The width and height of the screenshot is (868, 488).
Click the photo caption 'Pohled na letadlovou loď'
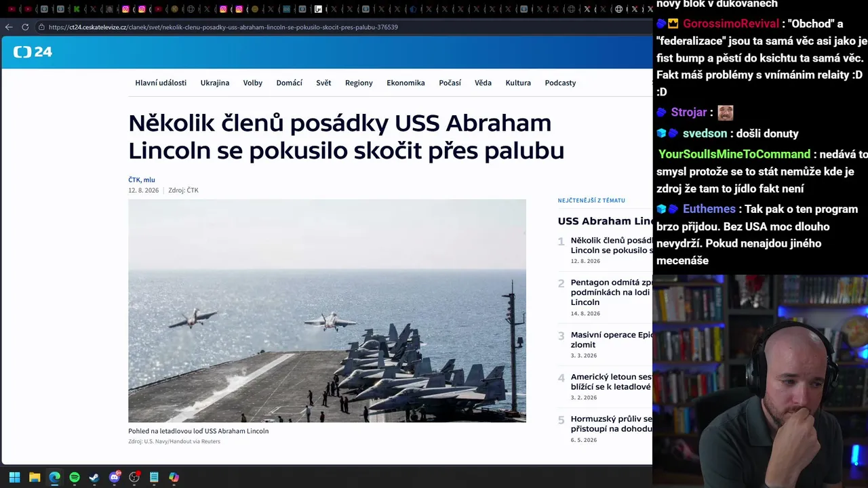click(x=199, y=431)
